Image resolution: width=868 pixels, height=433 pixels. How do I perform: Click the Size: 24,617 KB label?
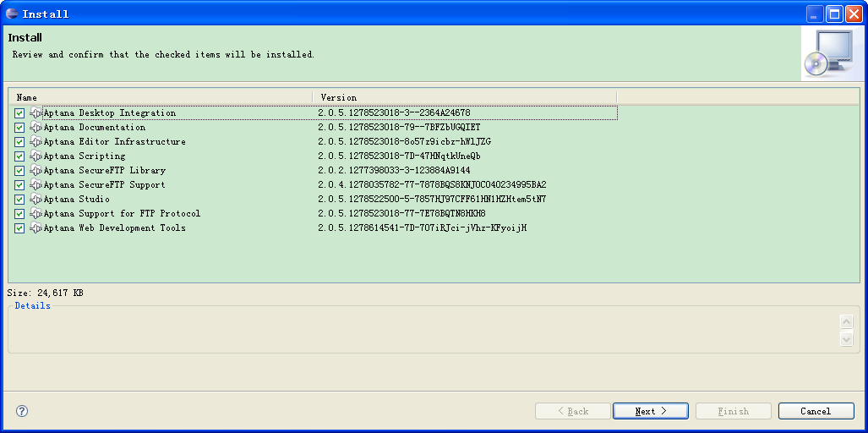click(x=46, y=293)
